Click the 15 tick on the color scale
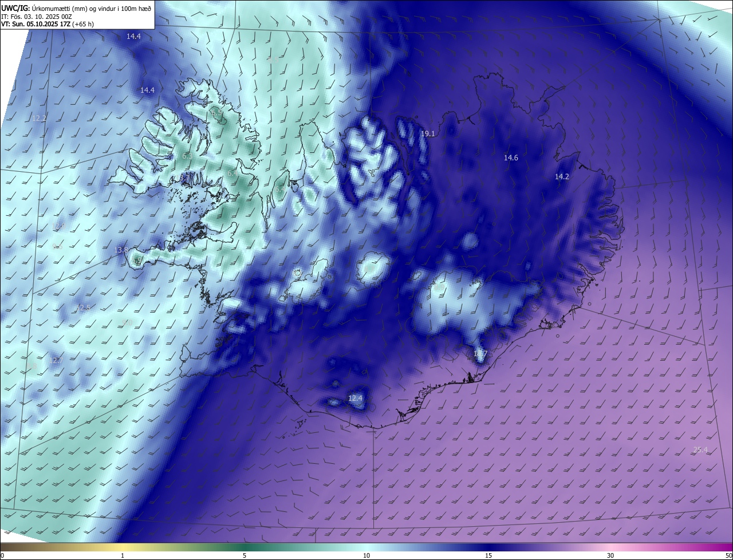Image resolution: width=733 pixels, height=560 pixels. coord(488,555)
